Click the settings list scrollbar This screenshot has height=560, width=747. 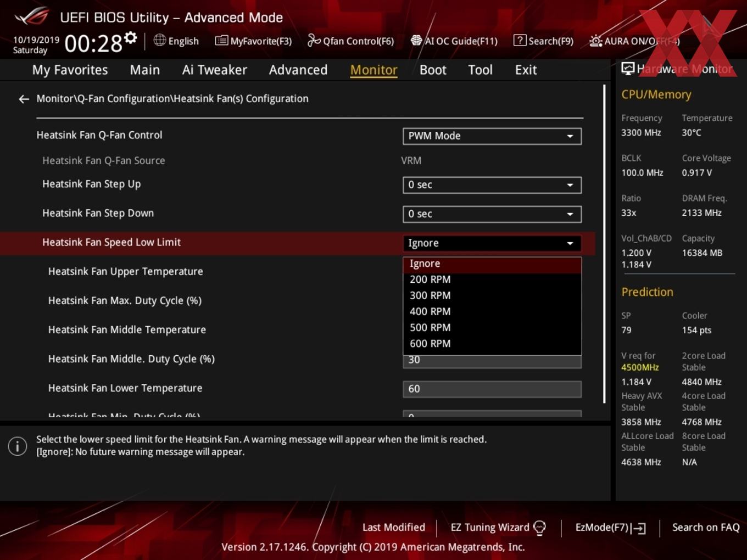[604, 244]
